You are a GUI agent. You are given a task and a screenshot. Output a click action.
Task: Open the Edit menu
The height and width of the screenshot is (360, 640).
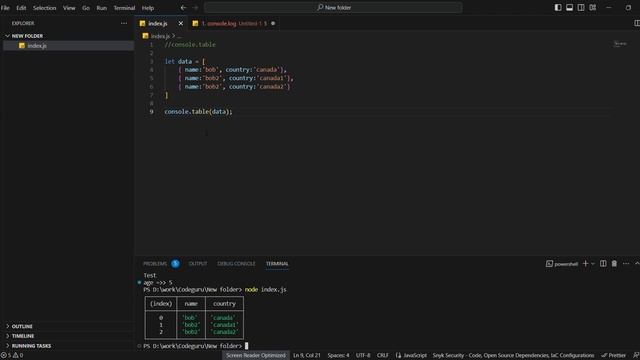[21, 8]
